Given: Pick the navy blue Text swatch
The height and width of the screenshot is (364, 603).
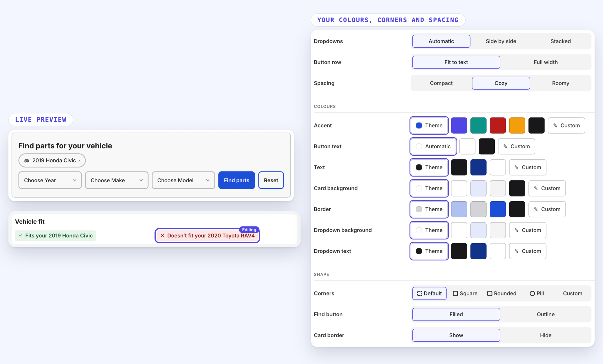Looking at the screenshot, I should tap(478, 167).
